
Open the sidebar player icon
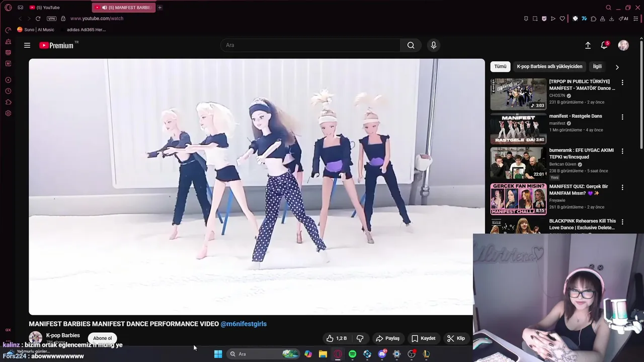tap(8, 80)
